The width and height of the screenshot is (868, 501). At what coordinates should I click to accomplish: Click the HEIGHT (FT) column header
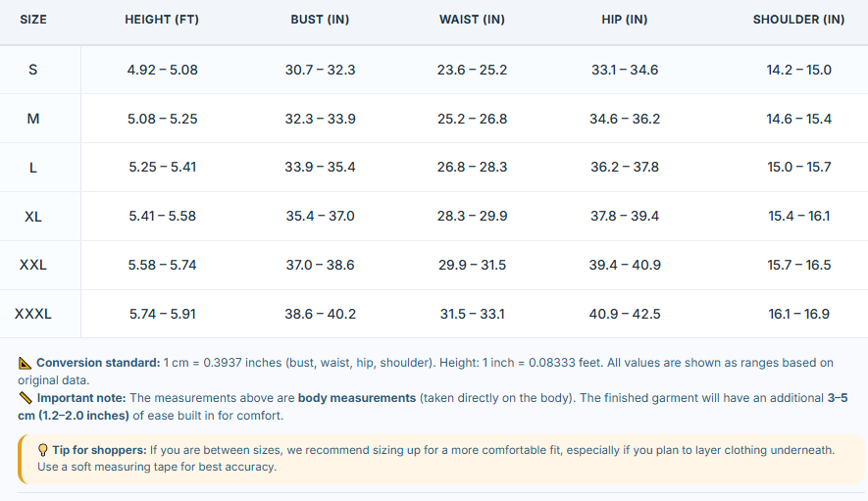click(x=162, y=20)
